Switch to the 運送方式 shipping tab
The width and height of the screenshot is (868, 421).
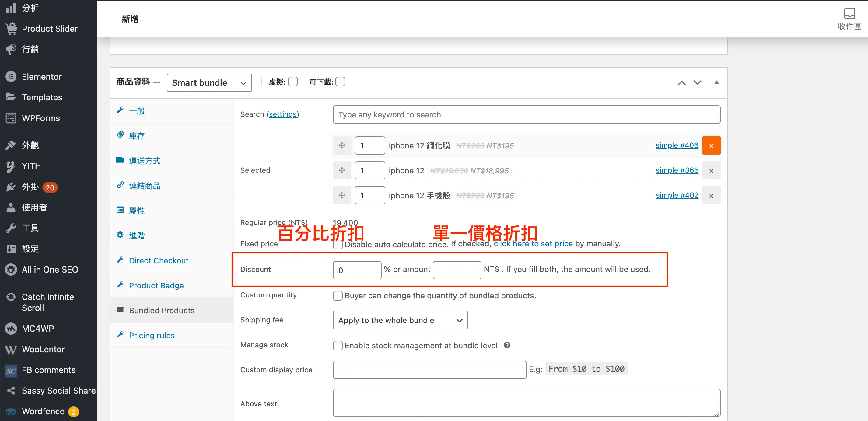point(172,161)
